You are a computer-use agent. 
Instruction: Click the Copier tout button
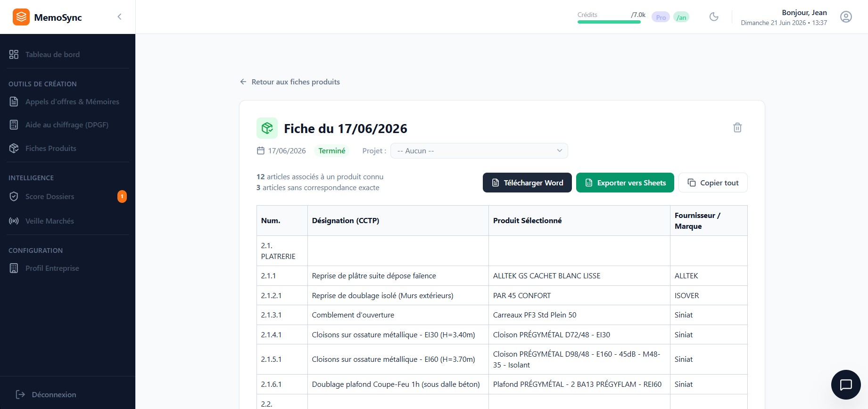pyautogui.click(x=713, y=183)
